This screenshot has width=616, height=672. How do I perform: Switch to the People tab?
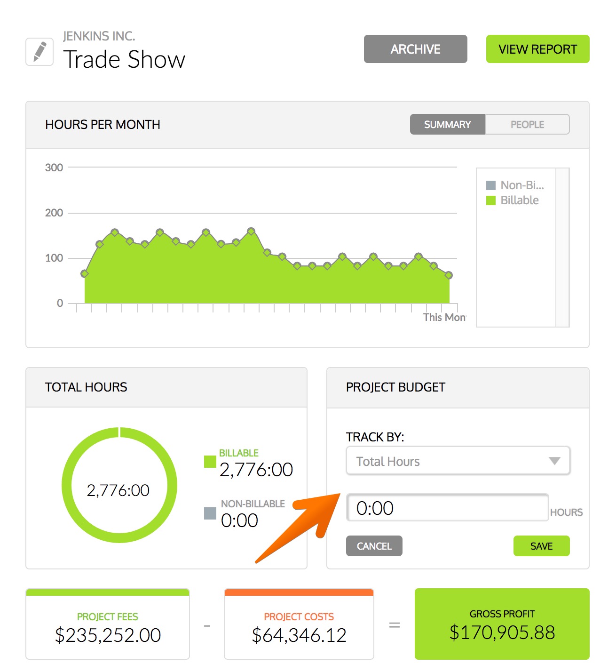click(x=527, y=124)
